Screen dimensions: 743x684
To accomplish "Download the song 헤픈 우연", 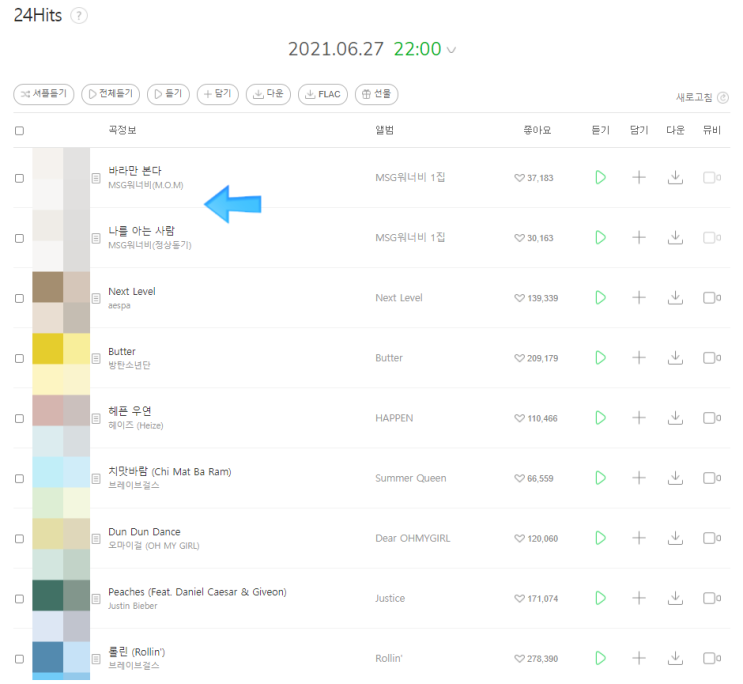I will pos(675,418).
